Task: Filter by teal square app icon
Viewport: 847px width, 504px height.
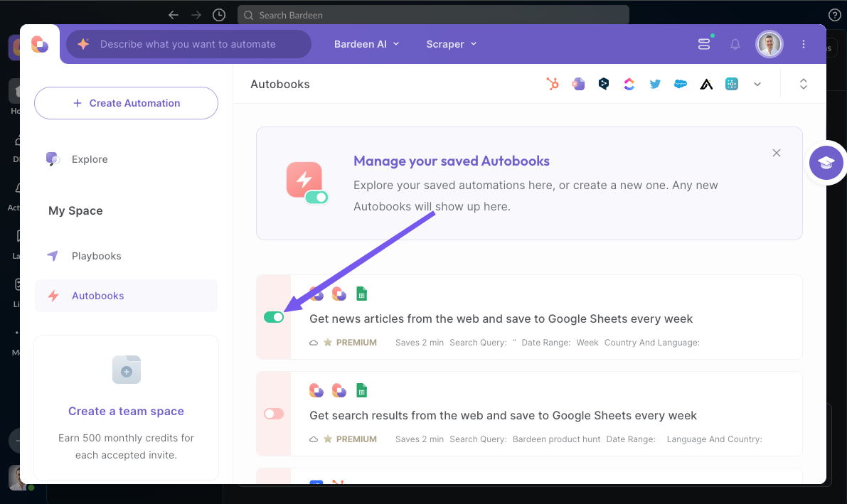Action: point(731,85)
